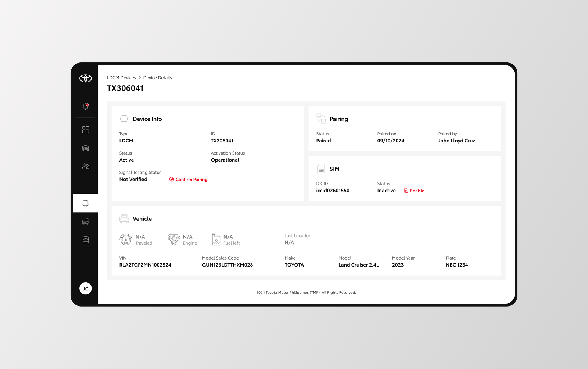Select the LDCM devices chip icon
588x369 pixels.
(86, 203)
